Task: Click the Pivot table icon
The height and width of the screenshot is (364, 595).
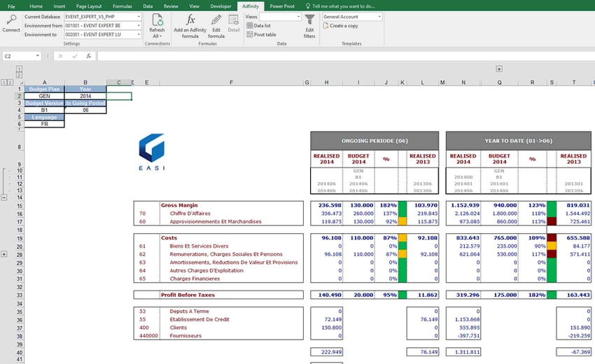Action: click(249, 34)
